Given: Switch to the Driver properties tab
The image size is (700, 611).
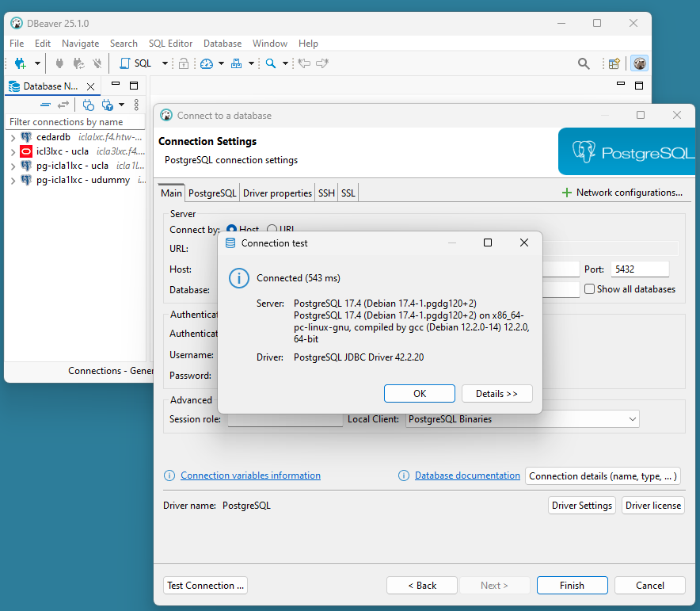Looking at the screenshot, I should (277, 193).
